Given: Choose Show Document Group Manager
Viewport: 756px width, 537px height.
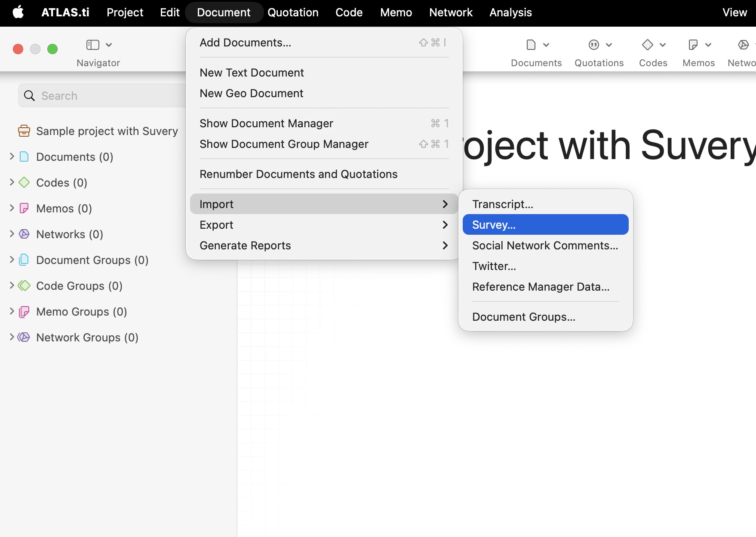Looking at the screenshot, I should [x=324, y=144].
